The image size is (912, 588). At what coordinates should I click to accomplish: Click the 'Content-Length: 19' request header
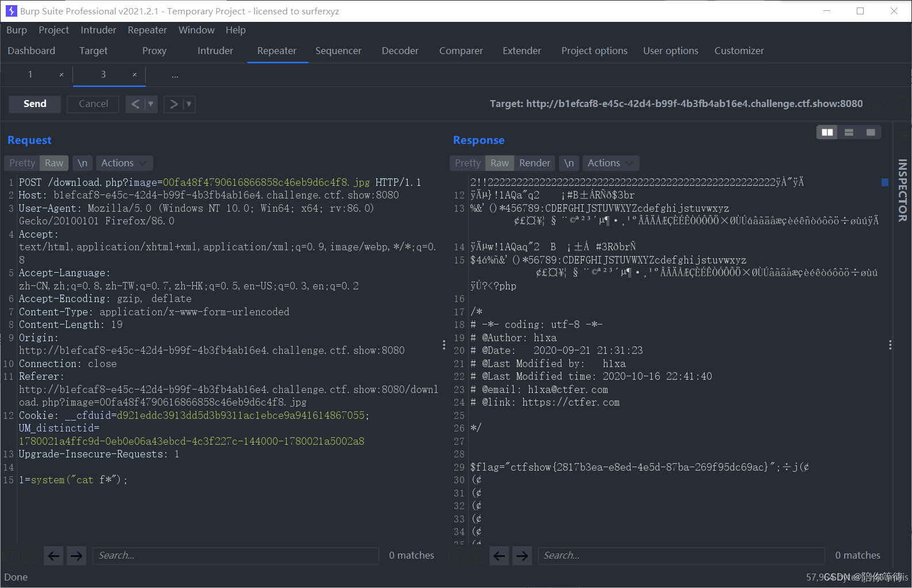click(x=71, y=324)
